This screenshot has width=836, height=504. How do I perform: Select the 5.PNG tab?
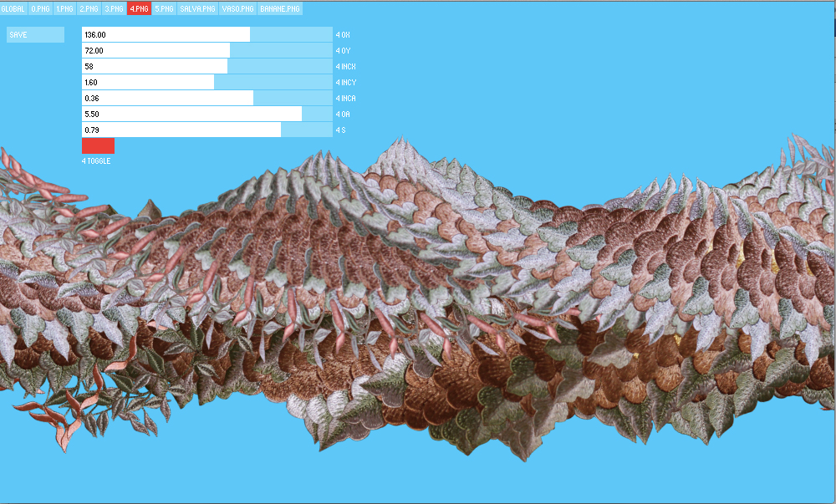[164, 9]
